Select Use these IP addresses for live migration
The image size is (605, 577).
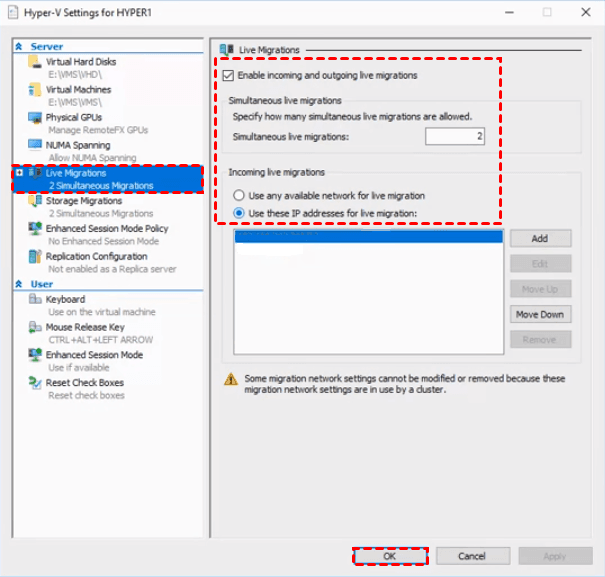pyautogui.click(x=239, y=213)
